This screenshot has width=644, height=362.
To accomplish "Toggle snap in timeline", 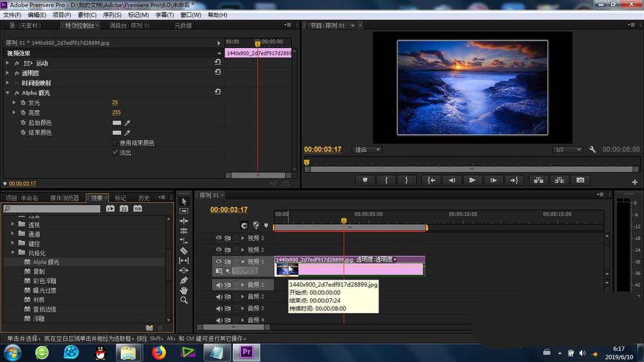I will point(244,225).
